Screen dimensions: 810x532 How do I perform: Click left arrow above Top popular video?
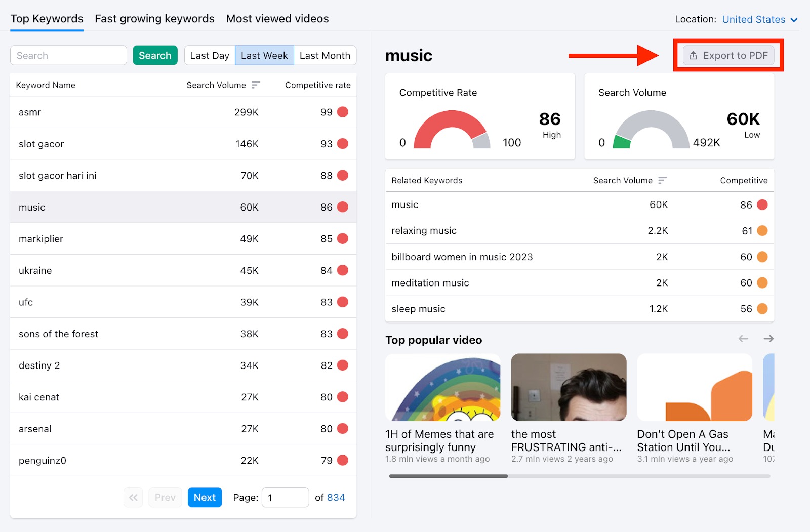click(x=743, y=339)
